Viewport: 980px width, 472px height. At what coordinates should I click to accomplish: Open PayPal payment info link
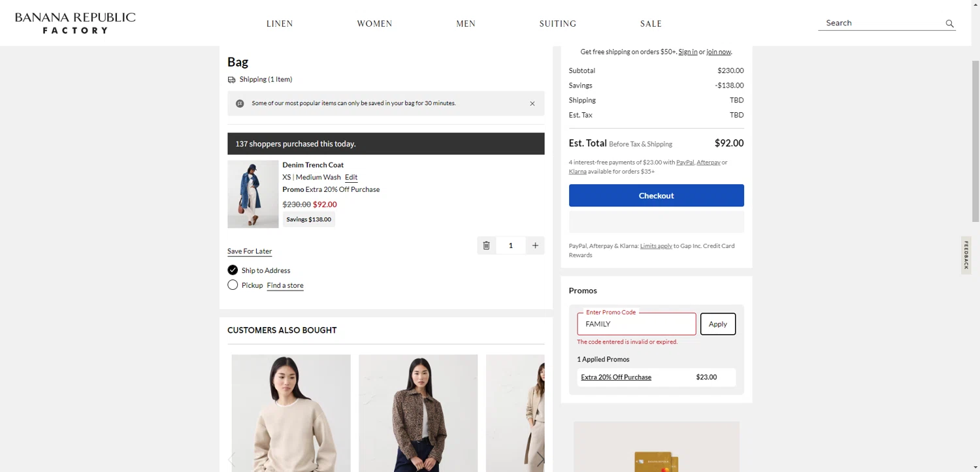685,163
